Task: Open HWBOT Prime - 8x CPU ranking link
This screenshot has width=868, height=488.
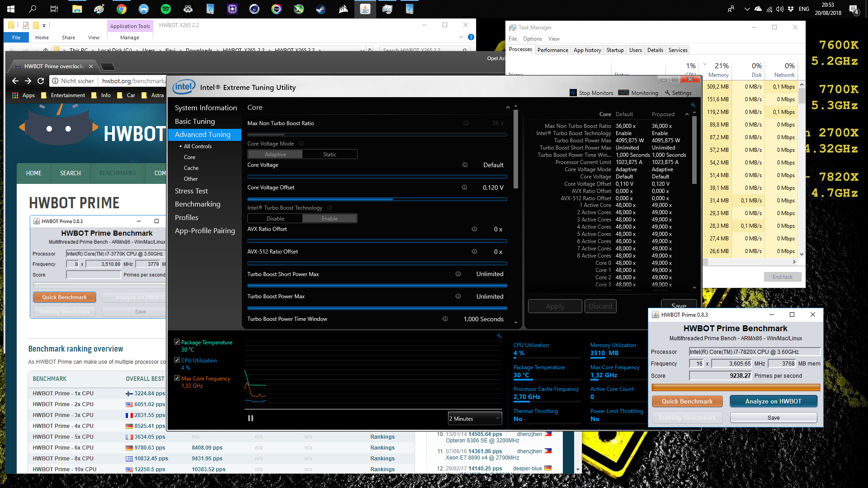Action: click(x=63, y=458)
